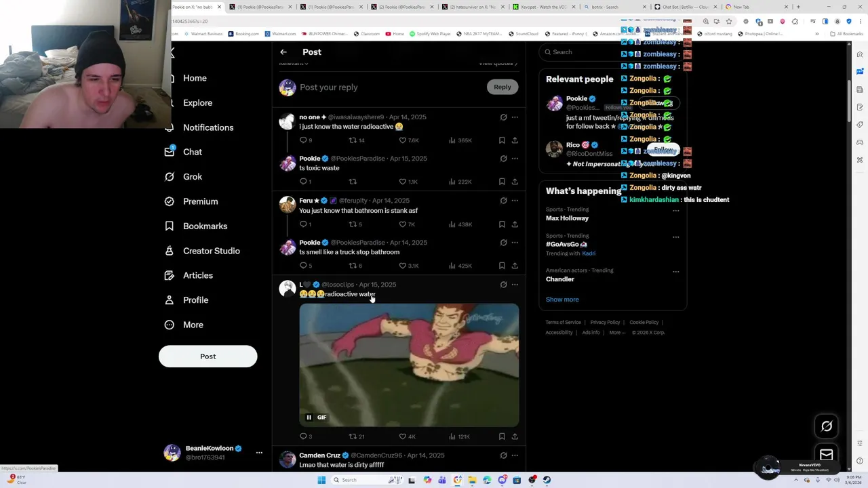Open more menu on 'ts toxic waste' reply

tap(515, 159)
